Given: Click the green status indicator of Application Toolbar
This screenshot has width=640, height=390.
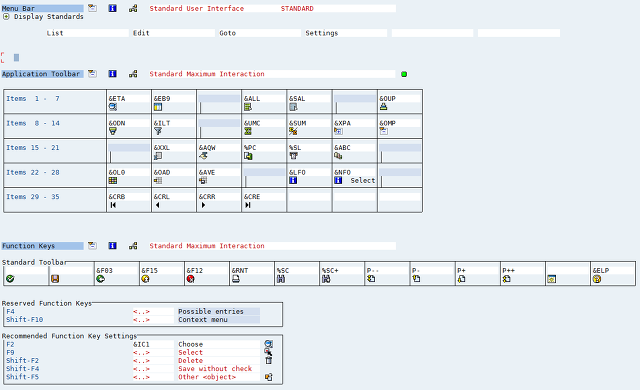Looking at the screenshot, I should coord(404,74).
